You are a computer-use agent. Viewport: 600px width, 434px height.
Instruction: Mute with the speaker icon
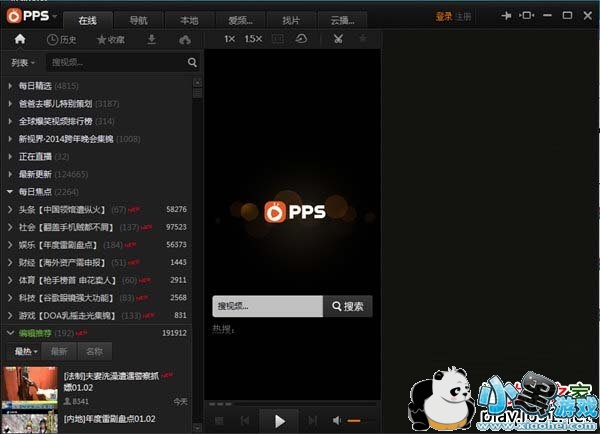[x=336, y=421]
